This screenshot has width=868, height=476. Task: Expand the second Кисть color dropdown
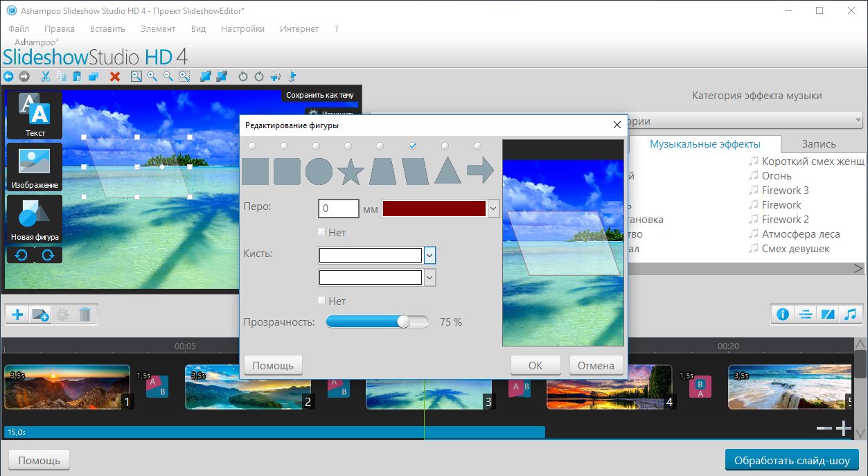(429, 278)
